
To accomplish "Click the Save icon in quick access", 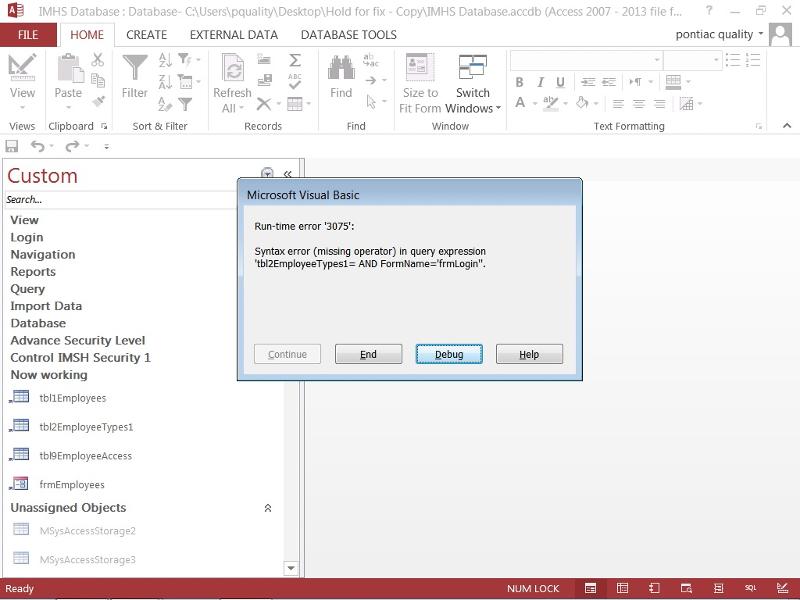I will tap(11, 146).
